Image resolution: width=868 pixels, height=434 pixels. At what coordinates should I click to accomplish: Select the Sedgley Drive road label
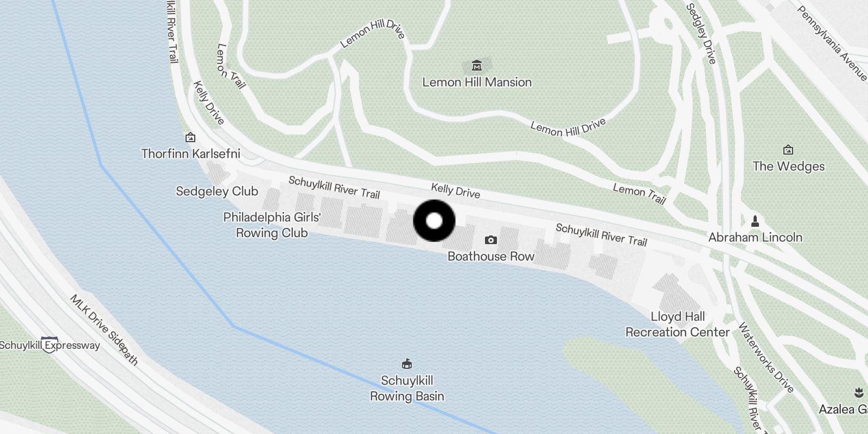coord(701,34)
